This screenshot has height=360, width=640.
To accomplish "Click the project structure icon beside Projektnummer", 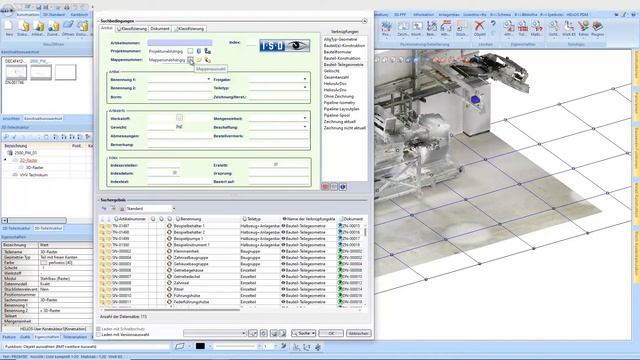I will [208, 51].
